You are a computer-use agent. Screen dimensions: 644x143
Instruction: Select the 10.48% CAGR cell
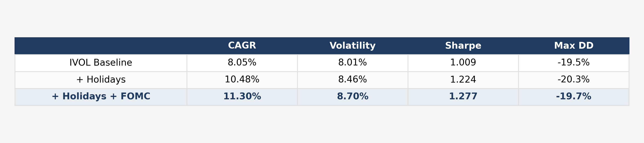(x=242, y=80)
